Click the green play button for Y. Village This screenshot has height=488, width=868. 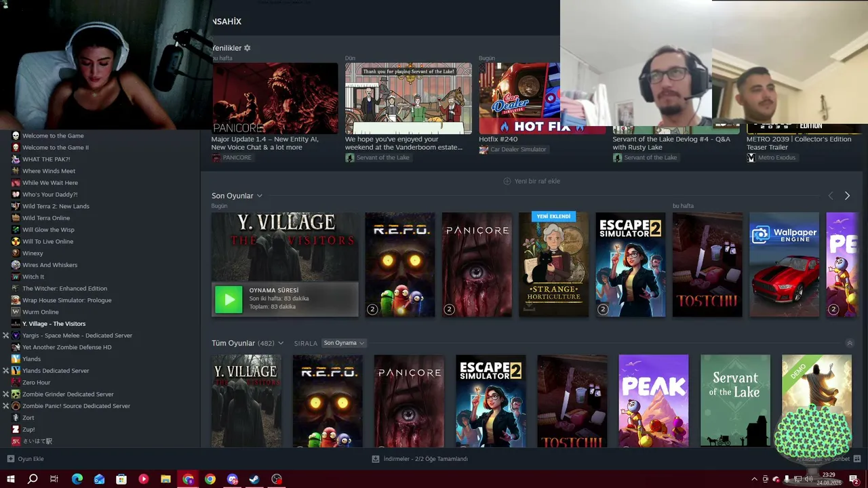229,299
